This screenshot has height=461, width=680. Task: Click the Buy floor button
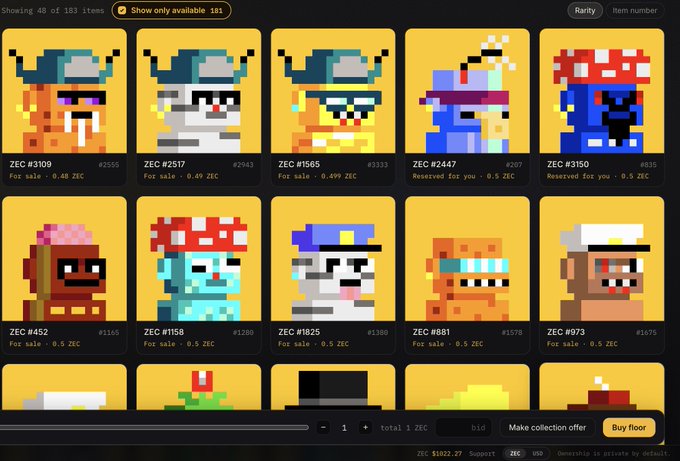(629, 428)
